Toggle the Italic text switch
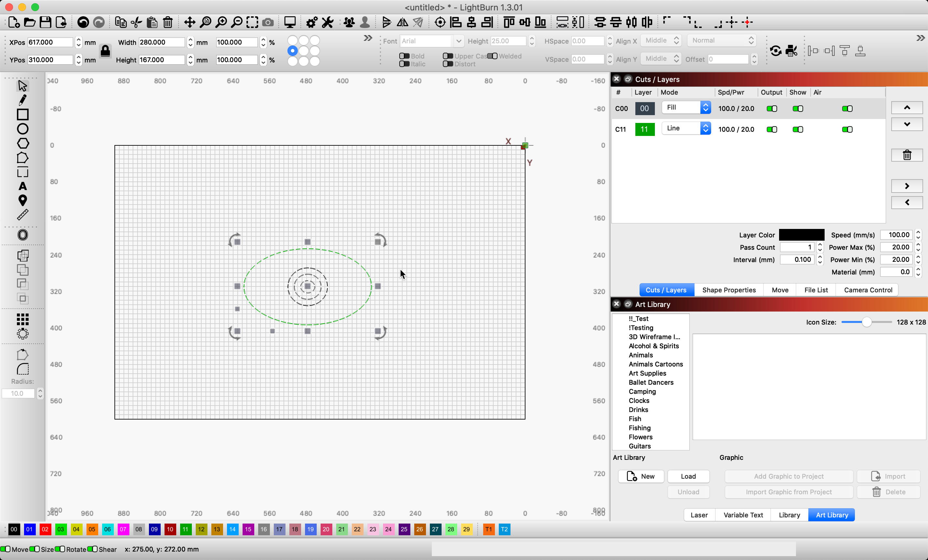Screen dimensions: 928x560 tap(404, 64)
